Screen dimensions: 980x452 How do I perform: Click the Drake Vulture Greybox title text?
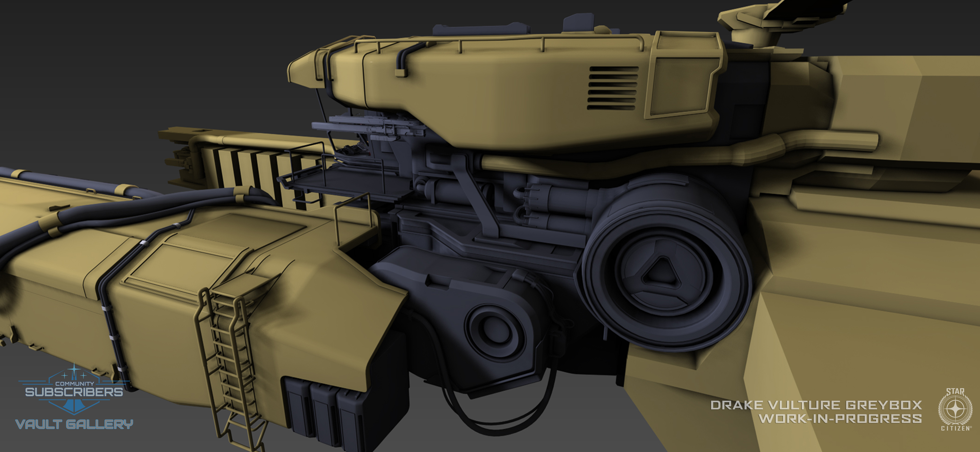tap(816, 405)
